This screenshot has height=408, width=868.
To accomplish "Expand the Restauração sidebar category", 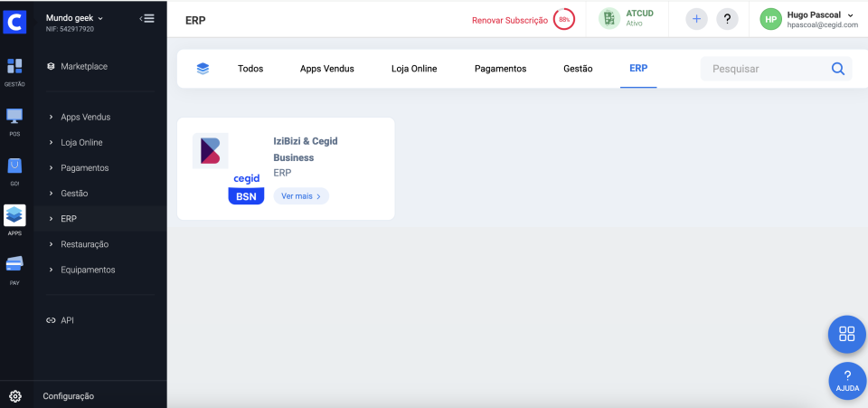I will (x=84, y=244).
